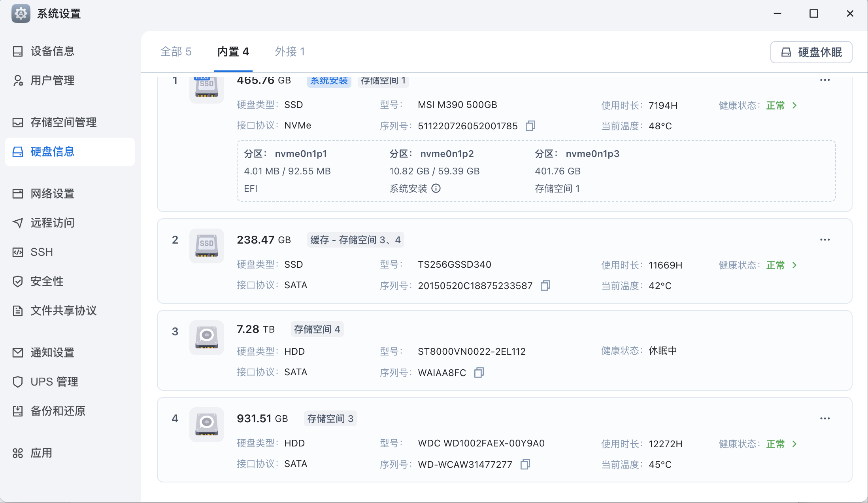Expand health status details for disk 4
The width and height of the screenshot is (868, 503).
794,444
